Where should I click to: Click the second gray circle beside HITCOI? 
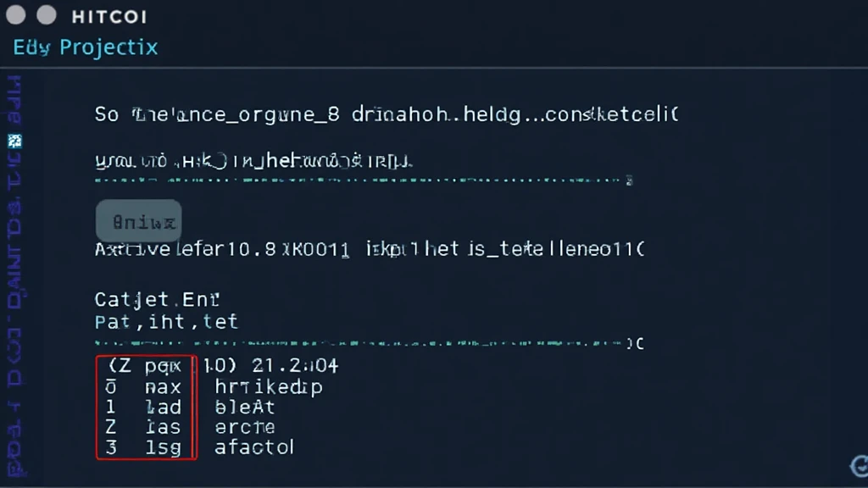point(47,15)
